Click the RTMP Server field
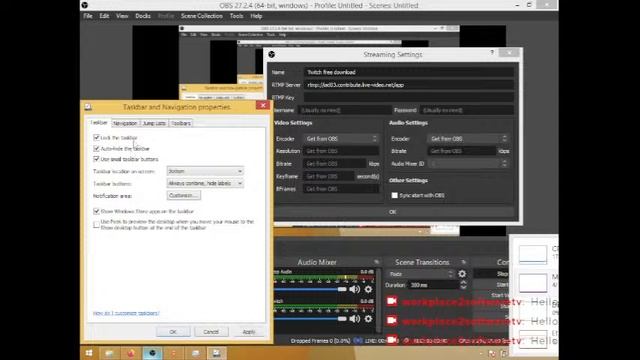 (409, 85)
